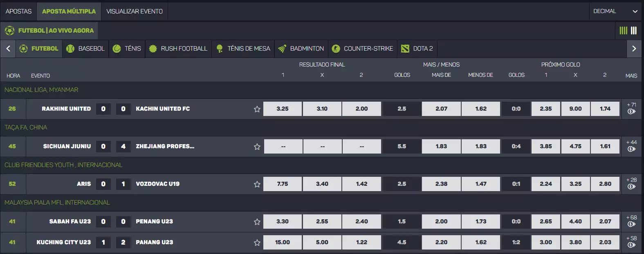
Task: Open the Ténis de Mesa paddle icon
Action: 220,49
